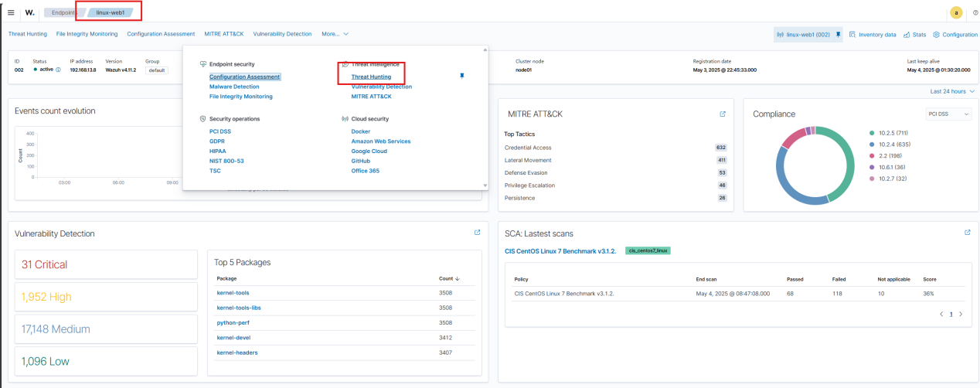The height and width of the screenshot is (388, 980).
Task: Unpin the linux-web1 (002) agent
Action: click(838, 35)
